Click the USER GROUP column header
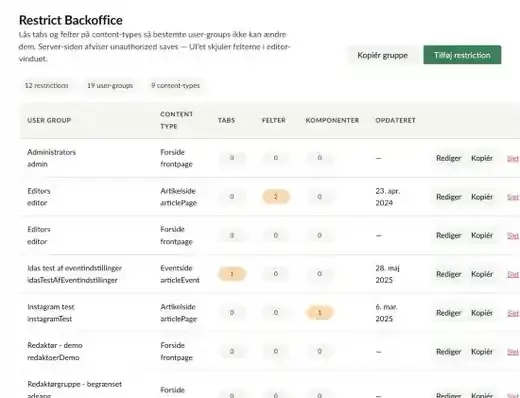520x398 pixels. tap(49, 120)
